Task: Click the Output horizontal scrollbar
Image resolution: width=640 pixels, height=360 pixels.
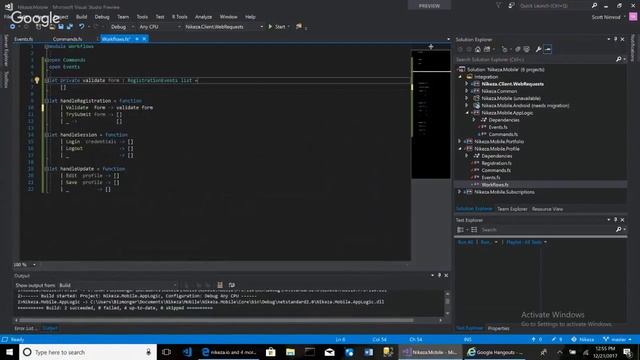Action: (216, 320)
